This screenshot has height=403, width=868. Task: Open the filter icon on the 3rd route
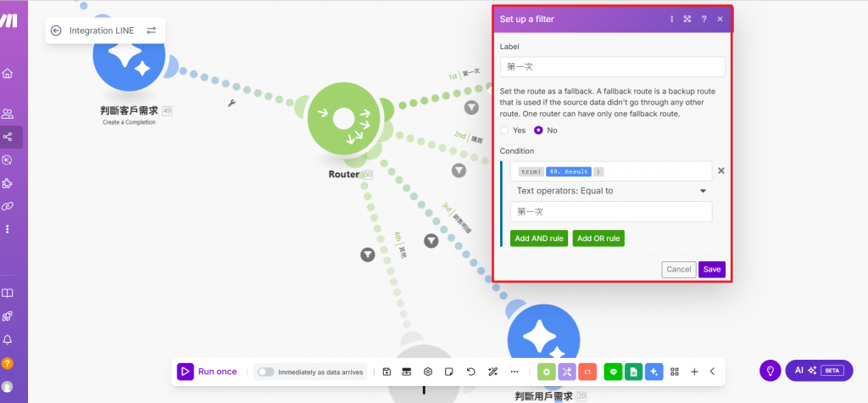[431, 241]
